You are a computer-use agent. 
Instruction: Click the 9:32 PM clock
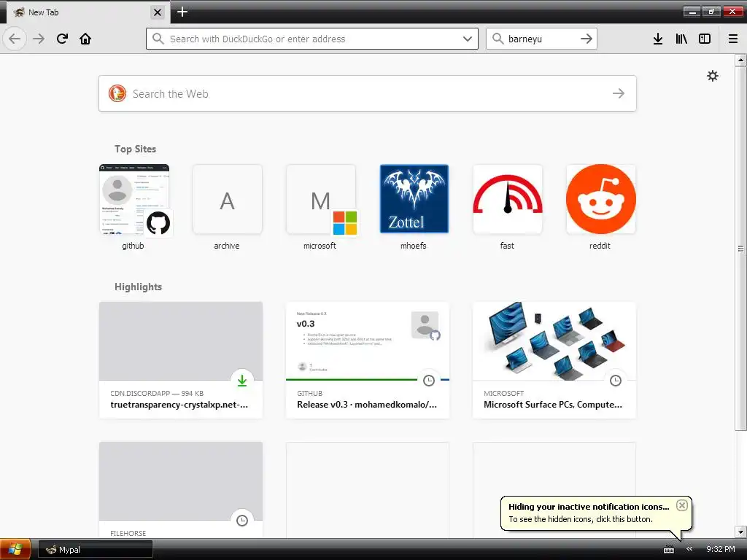720,549
